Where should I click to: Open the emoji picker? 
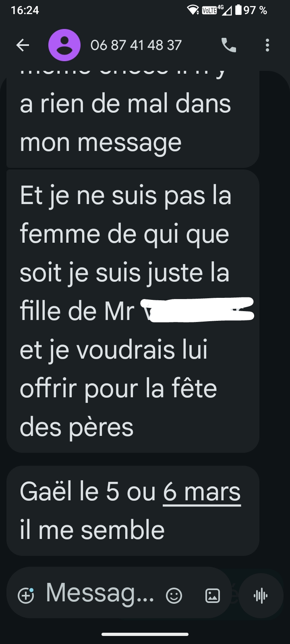[174, 595]
